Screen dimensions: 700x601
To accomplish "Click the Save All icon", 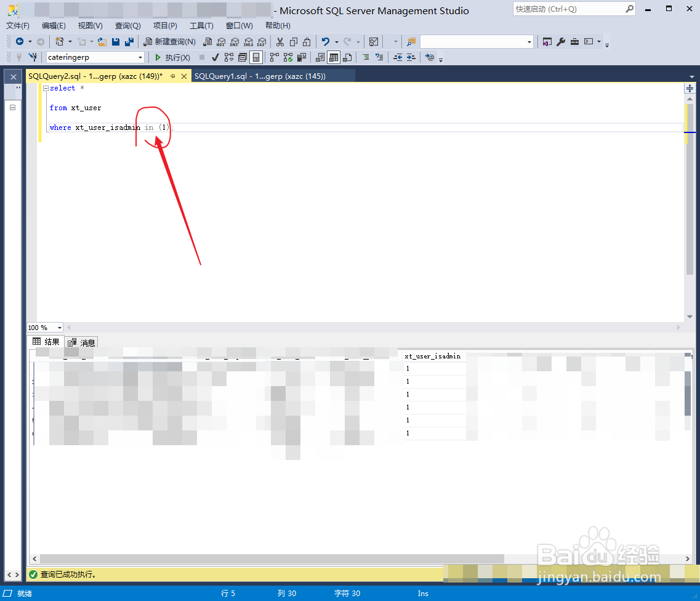I will [129, 41].
